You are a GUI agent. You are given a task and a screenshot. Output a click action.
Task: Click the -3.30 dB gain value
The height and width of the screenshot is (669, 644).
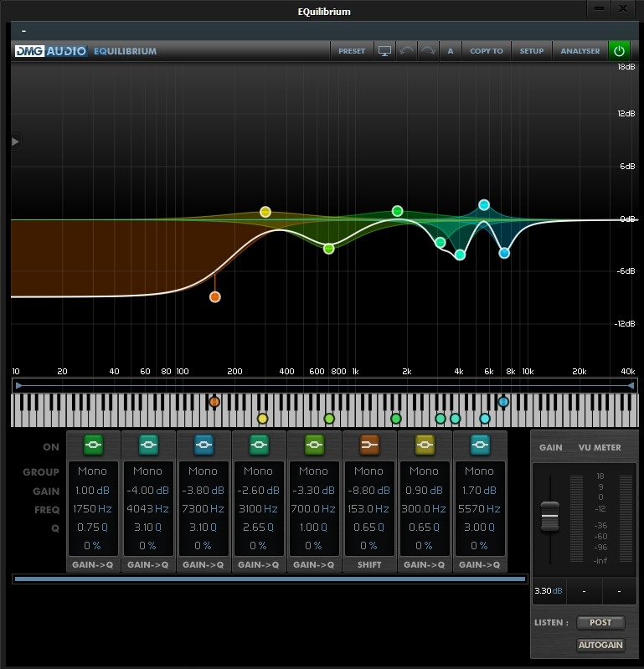point(314,491)
